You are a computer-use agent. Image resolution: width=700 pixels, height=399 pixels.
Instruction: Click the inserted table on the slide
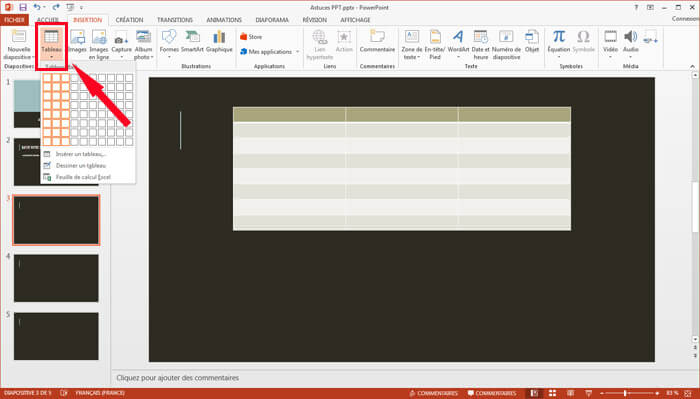[402, 169]
